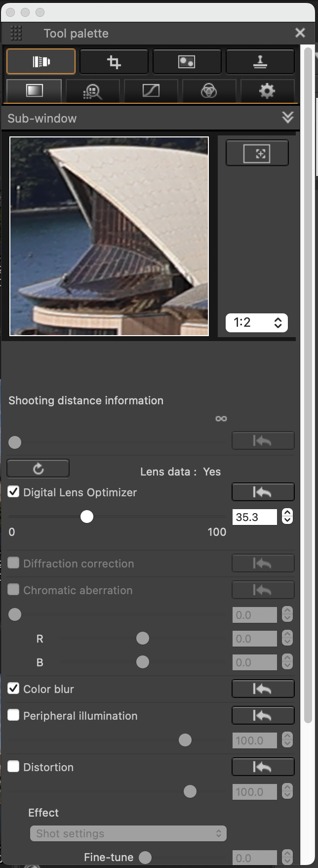Open the detail magnifier tab

92,90
